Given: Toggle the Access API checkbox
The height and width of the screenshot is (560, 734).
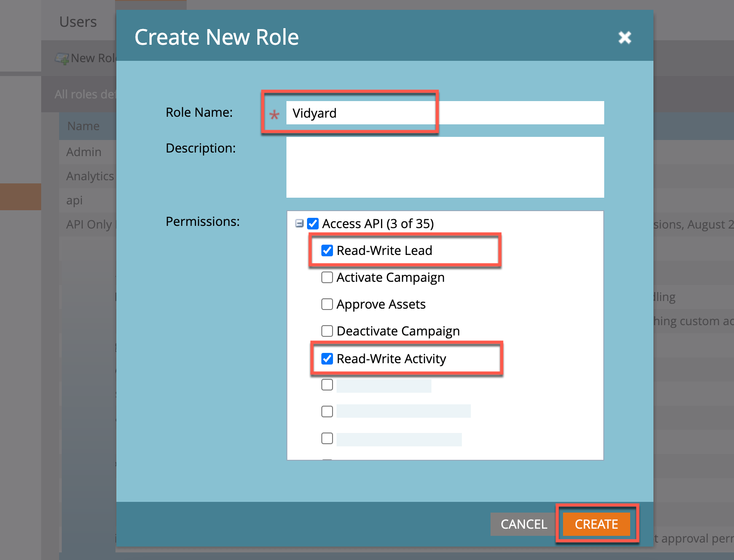Looking at the screenshot, I should click(313, 223).
